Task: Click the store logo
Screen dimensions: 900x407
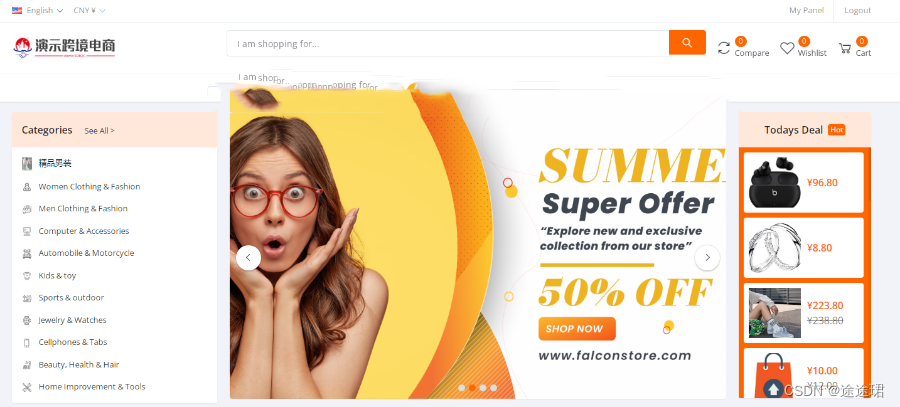Action: (x=64, y=47)
